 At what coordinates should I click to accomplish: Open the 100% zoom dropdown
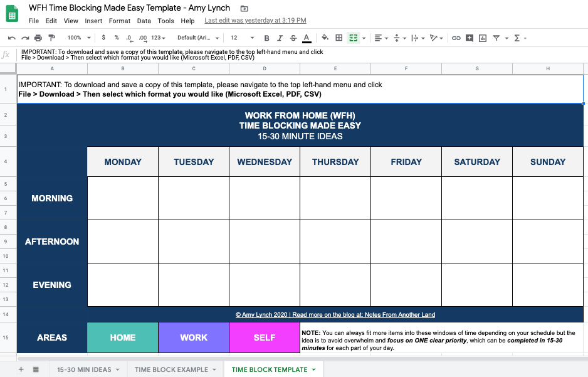(x=78, y=38)
